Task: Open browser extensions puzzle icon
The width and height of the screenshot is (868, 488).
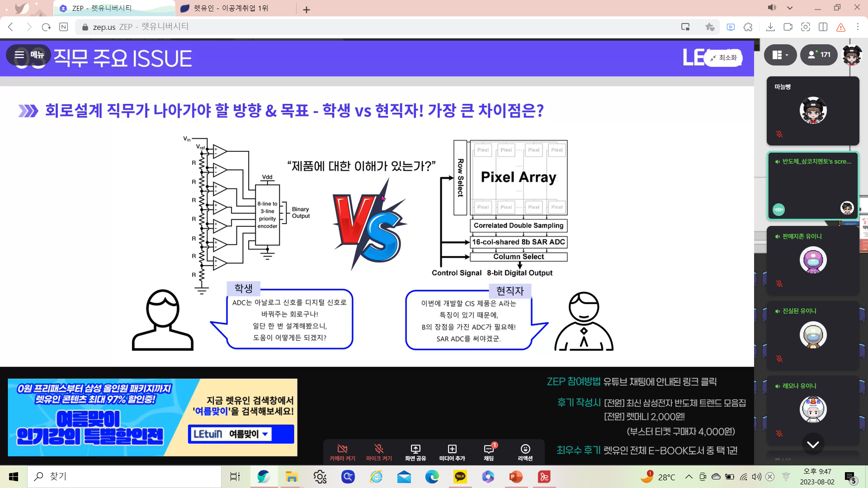Action: point(748,27)
